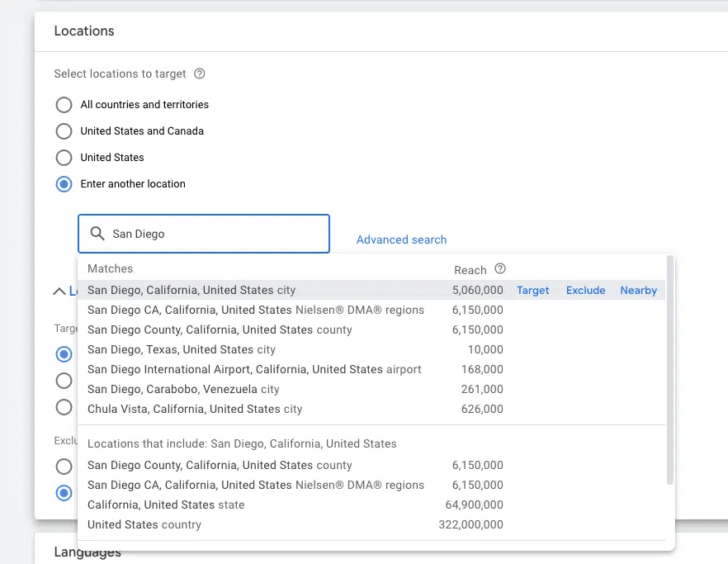
Task: Click the Reach column header
Action: [x=470, y=270]
